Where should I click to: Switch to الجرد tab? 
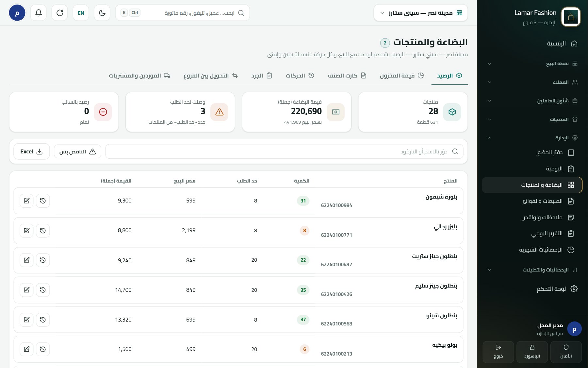coord(262,76)
